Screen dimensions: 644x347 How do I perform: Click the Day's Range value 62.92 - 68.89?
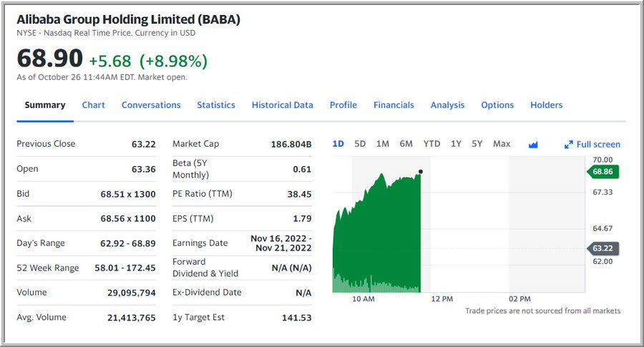click(128, 243)
